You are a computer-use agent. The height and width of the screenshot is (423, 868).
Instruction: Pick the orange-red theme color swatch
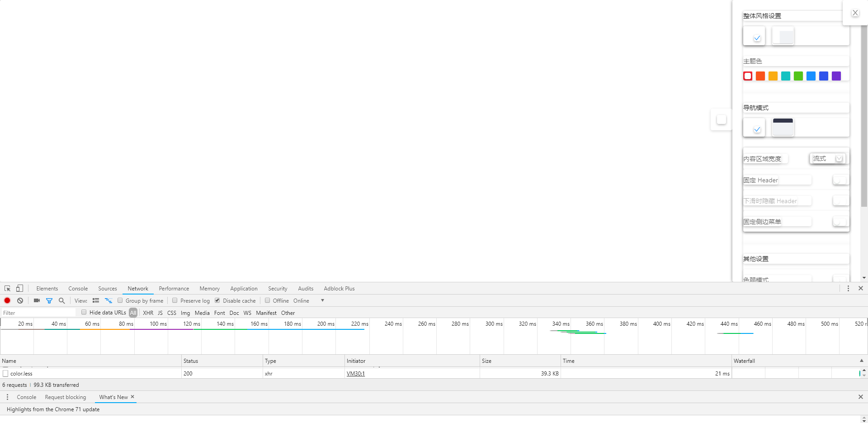(x=760, y=76)
